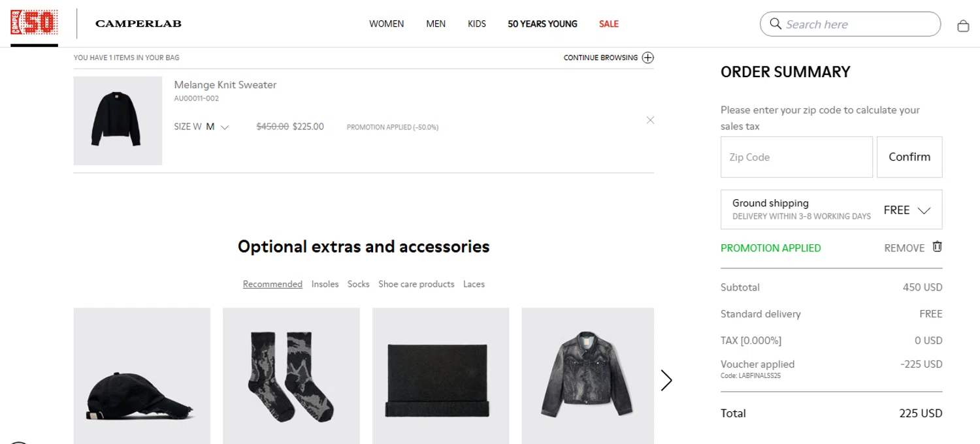This screenshot has width=980, height=444.
Task: Remove sweater with the X icon
Action: tap(650, 120)
